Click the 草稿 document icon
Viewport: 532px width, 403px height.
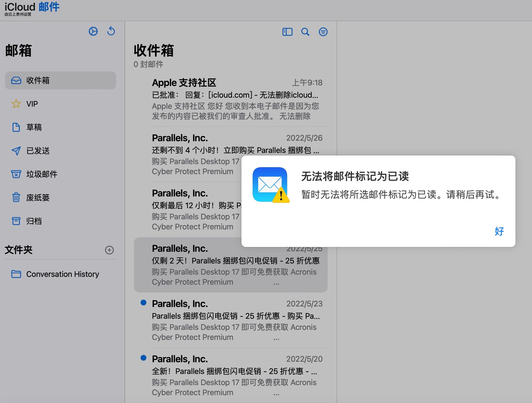pyautogui.click(x=16, y=127)
